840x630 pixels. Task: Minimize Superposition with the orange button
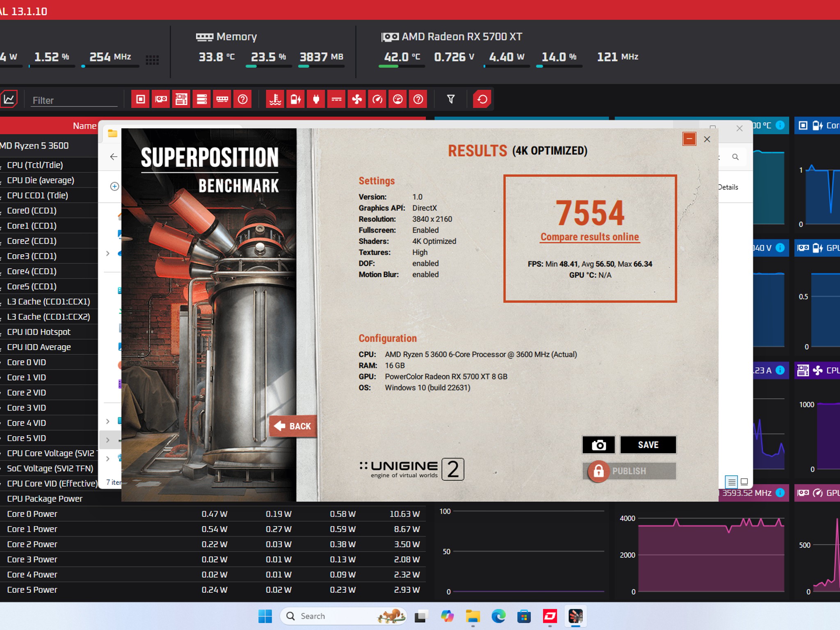(689, 139)
